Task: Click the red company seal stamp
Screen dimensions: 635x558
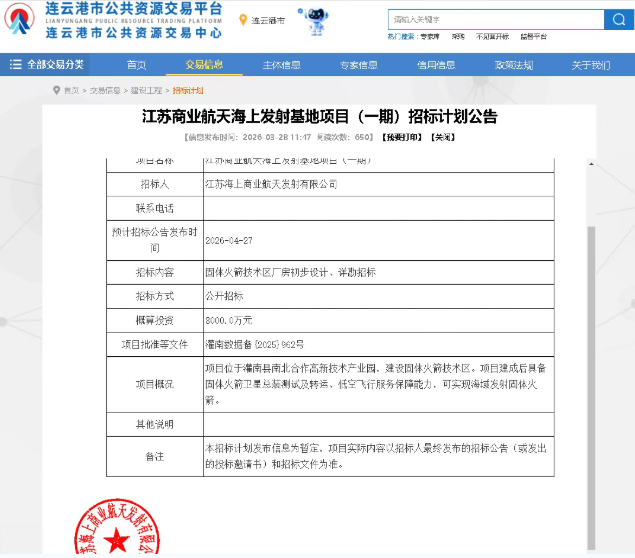Action: click(117, 526)
